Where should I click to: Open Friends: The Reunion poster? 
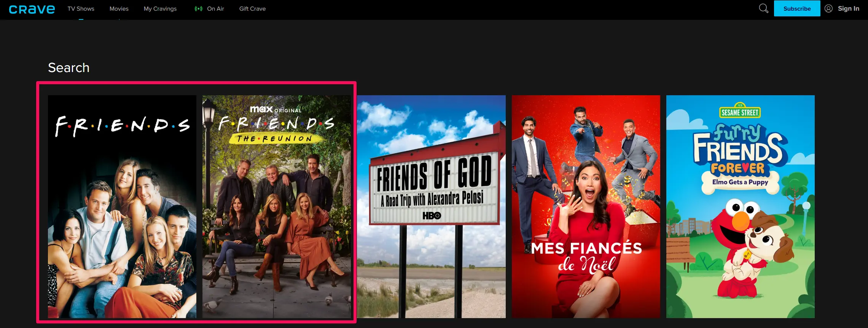(277, 206)
